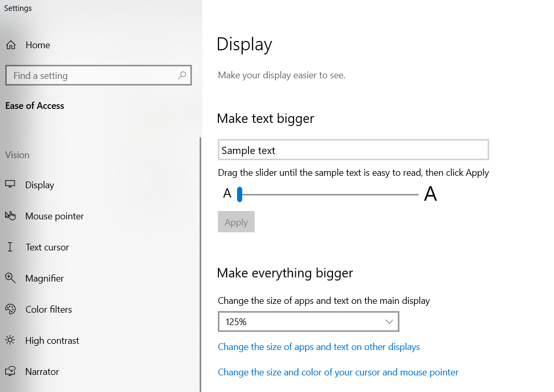554x392 pixels.
Task: Click the Color filters palette icon
Action: 10,309
